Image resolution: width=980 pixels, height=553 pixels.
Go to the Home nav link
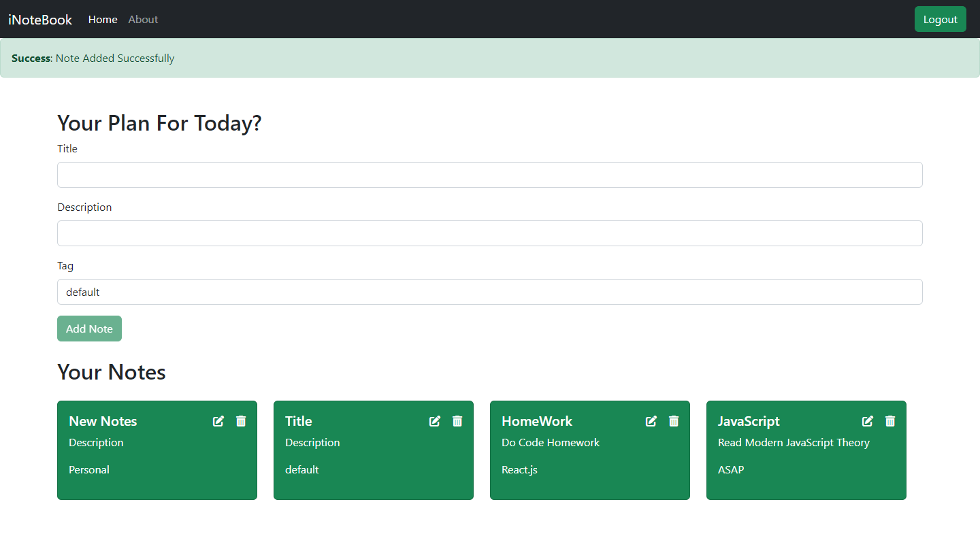(103, 20)
